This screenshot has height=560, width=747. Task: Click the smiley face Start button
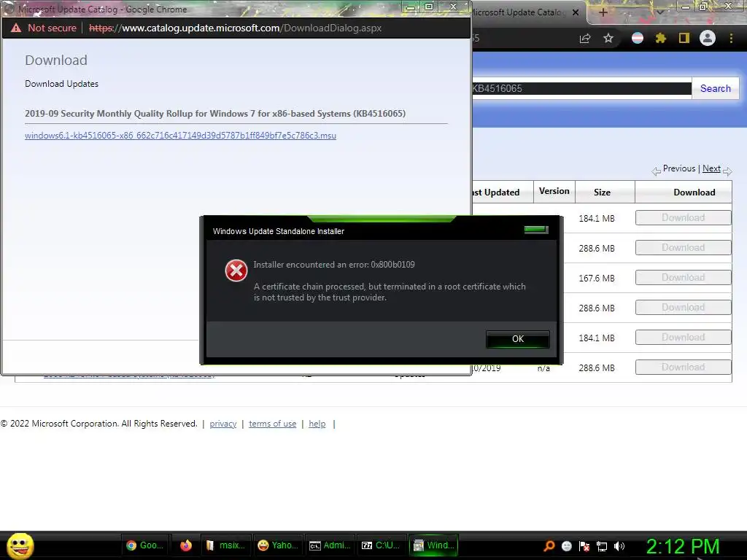pyautogui.click(x=20, y=545)
